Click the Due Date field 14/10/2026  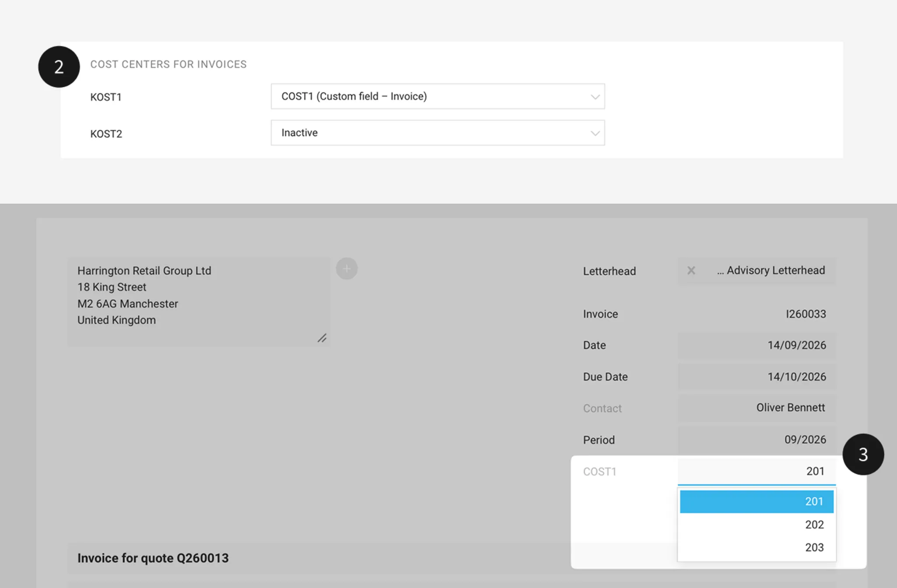tap(756, 377)
